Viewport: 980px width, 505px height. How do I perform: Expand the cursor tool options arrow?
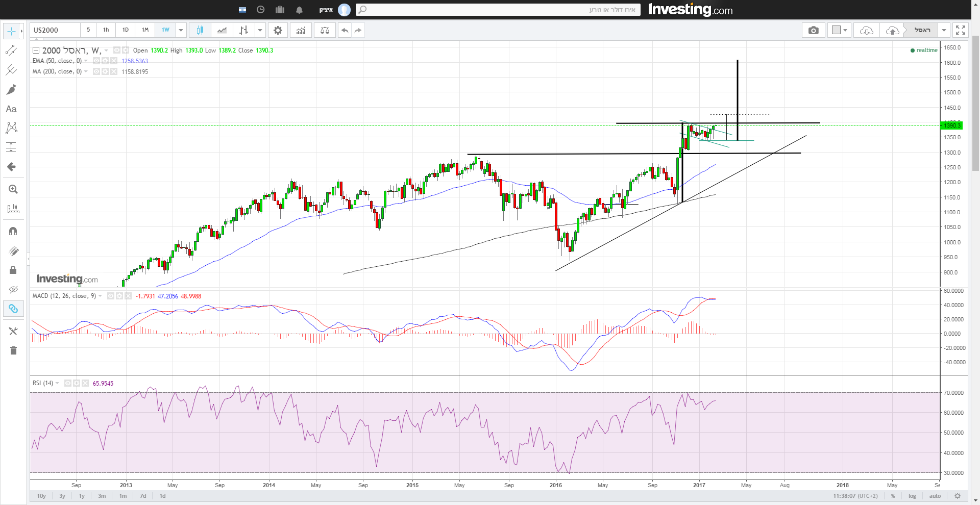(x=21, y=31)
